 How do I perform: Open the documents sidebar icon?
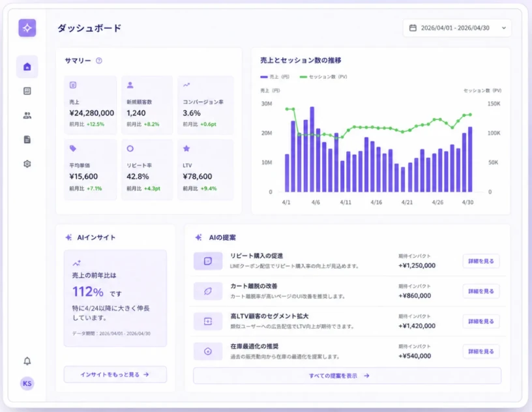point(27,140)
